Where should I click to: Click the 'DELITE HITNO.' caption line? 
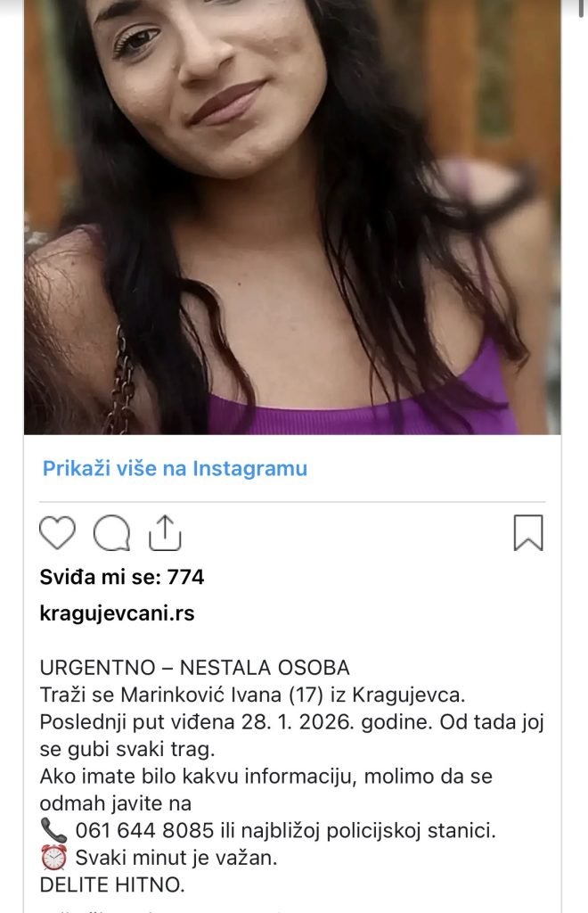click(112, 884)
